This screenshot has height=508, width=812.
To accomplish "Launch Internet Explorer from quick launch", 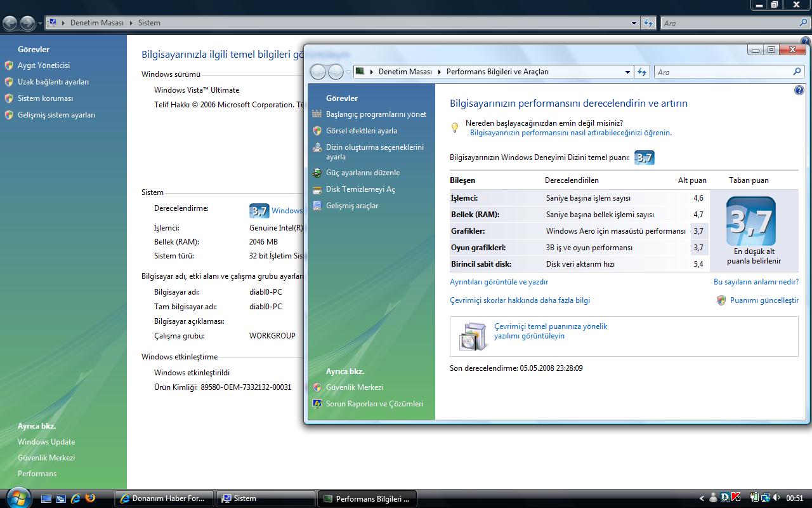I will coord(76,498).
